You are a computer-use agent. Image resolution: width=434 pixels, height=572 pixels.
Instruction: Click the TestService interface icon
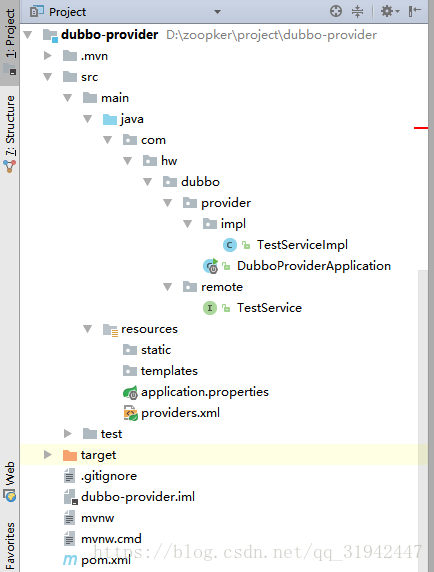[x=210, y=308]
